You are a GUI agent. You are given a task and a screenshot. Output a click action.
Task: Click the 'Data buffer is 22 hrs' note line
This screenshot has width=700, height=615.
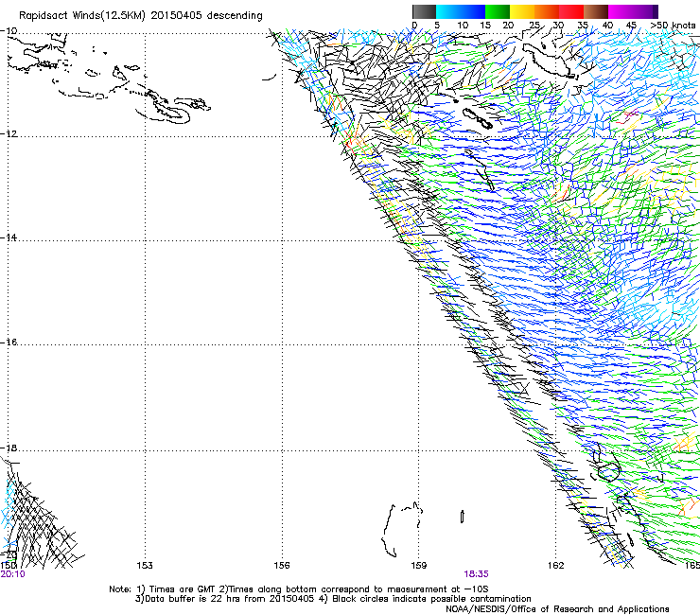click(333, 599)
